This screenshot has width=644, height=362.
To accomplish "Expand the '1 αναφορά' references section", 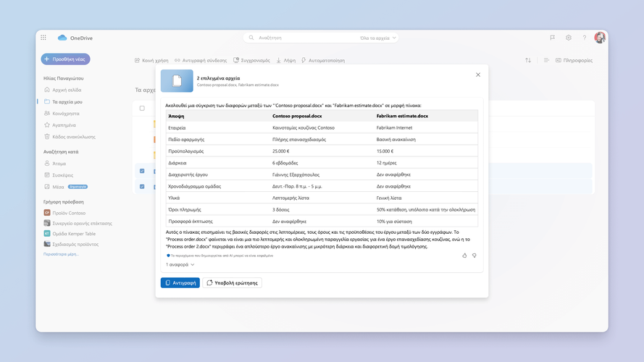I will coord(180,265).
